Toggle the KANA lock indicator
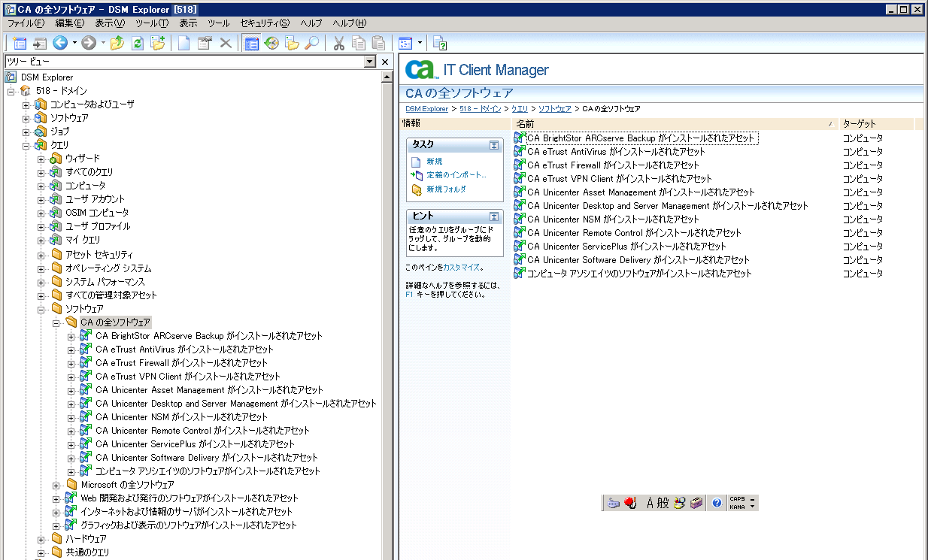Image resolution: width=928 pixels, height=560 pixels. (x=737, y=507)
